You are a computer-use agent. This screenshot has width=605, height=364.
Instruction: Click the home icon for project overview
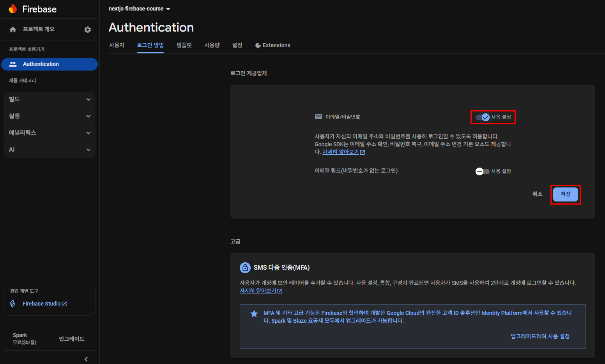[x=13, y=30]
